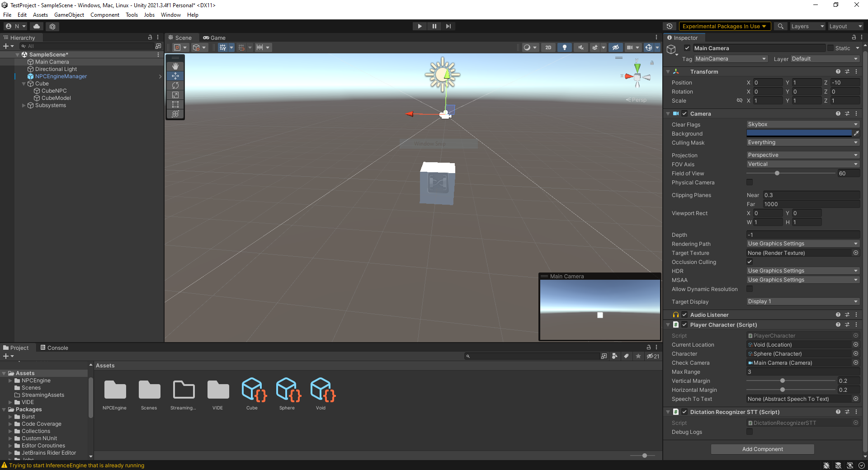Viewport: 868px width, 470px height.
Task: Select the Rotate tool
Action: pos(175,85)
